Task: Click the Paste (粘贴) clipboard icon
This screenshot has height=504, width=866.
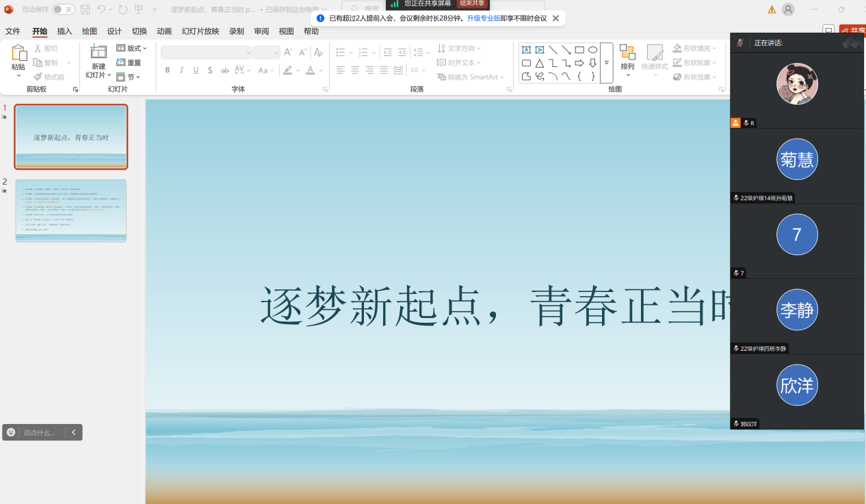Action: click(18, 53)
